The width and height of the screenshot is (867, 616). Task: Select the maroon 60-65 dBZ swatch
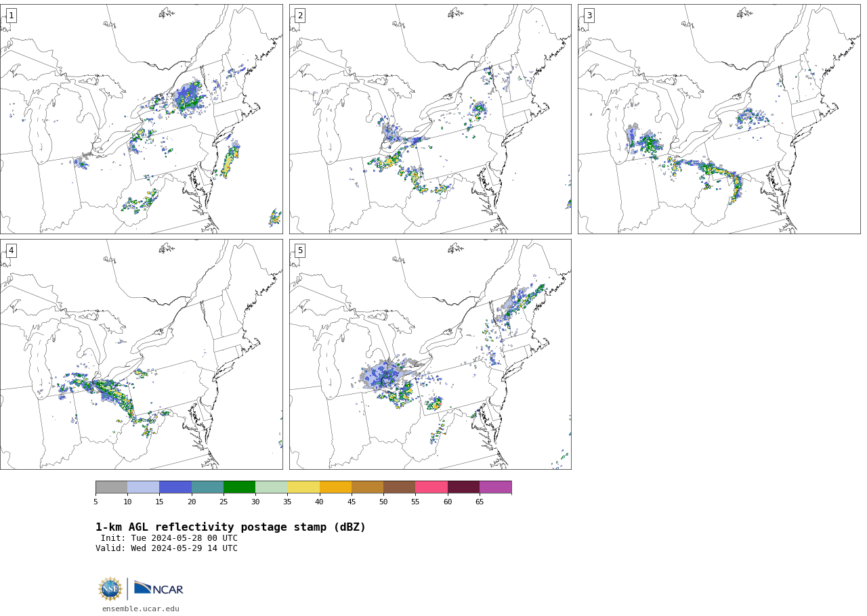click(x=463, y=487)
